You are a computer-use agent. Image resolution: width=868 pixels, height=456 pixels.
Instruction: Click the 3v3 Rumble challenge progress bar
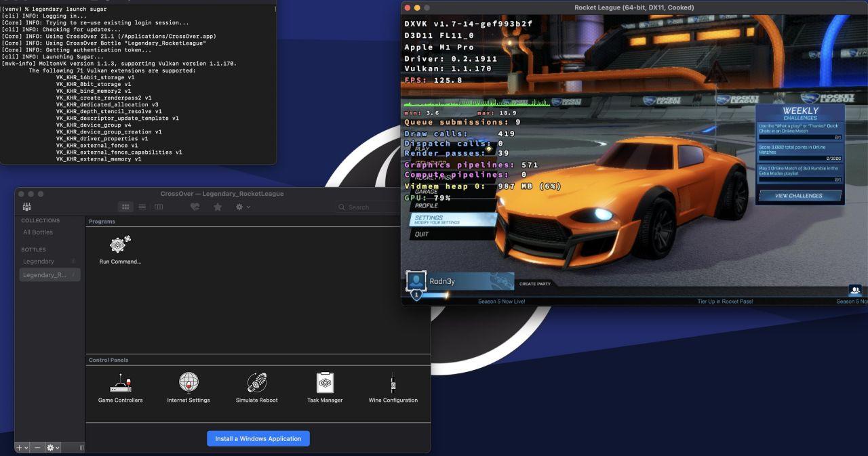point(800,180)
